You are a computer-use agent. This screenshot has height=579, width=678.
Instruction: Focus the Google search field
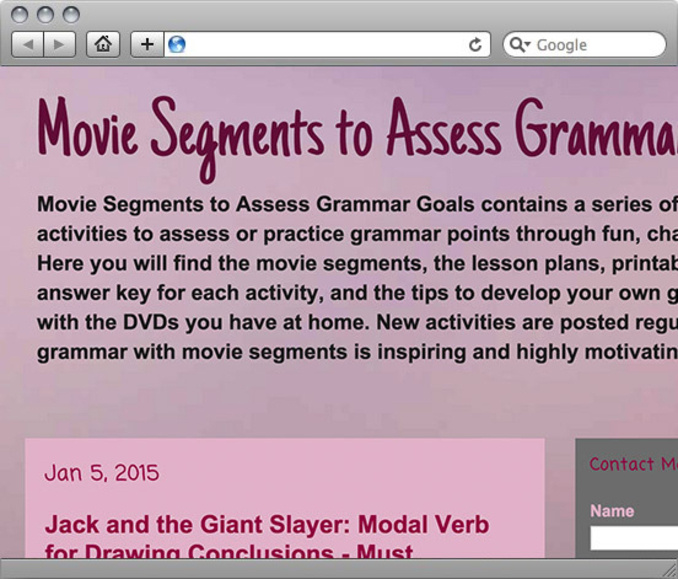click(x=597, y=45)
